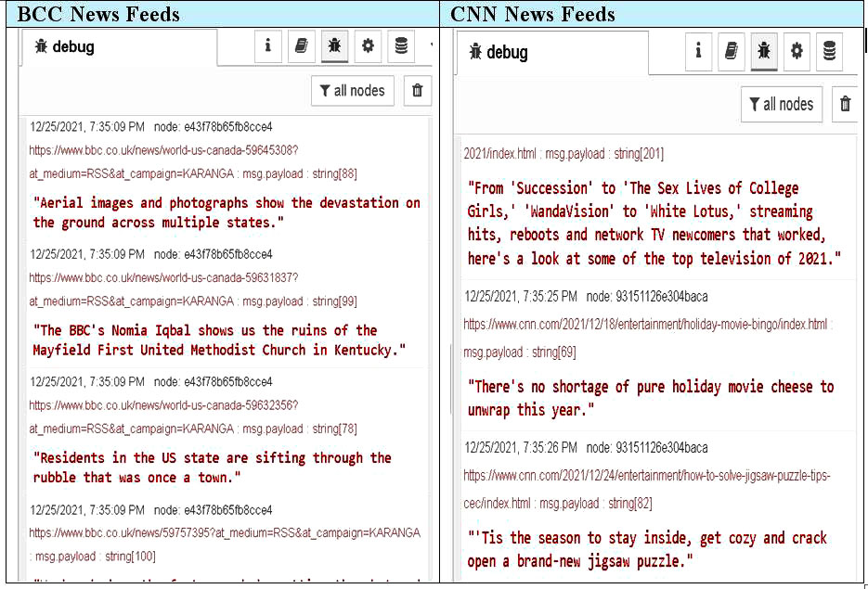868x589 pixels.
Task: Select message 'From Succession to The Sex Lives'
Action: coord(654,223)
